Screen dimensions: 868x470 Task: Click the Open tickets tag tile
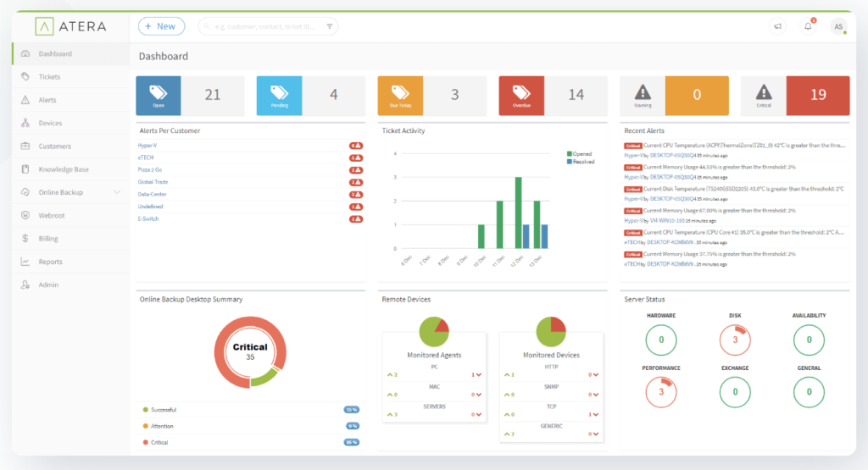[x=159, y=96]
